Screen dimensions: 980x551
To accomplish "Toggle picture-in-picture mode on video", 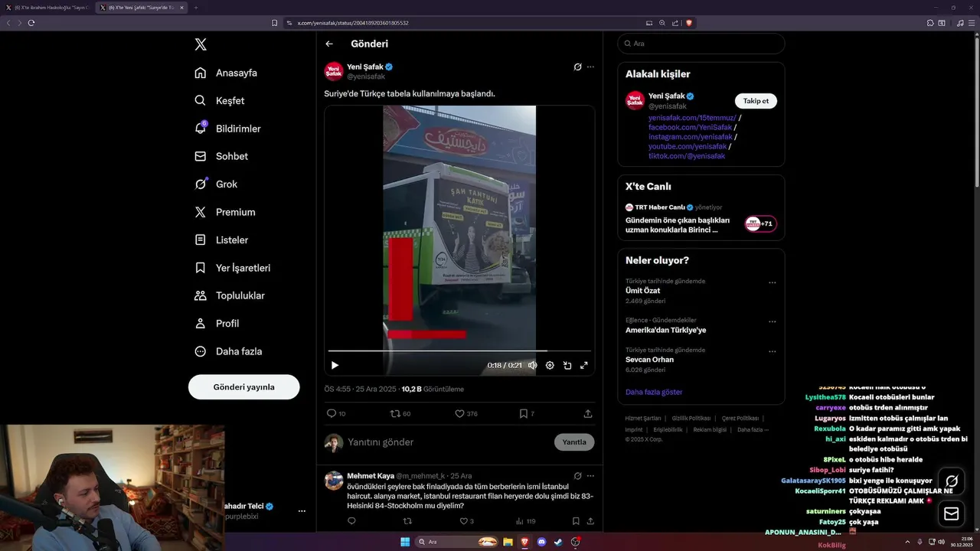I will pyautogui.click(x=567, y=366).
